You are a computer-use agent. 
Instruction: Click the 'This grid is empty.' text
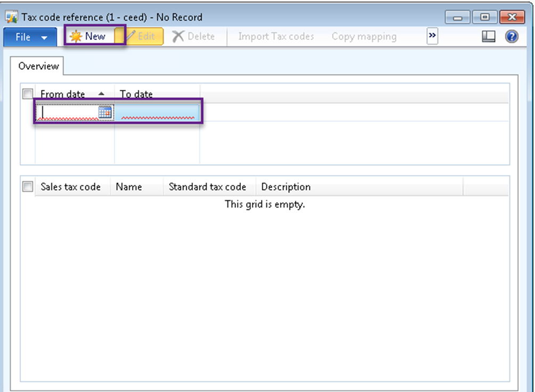point(265,204)
